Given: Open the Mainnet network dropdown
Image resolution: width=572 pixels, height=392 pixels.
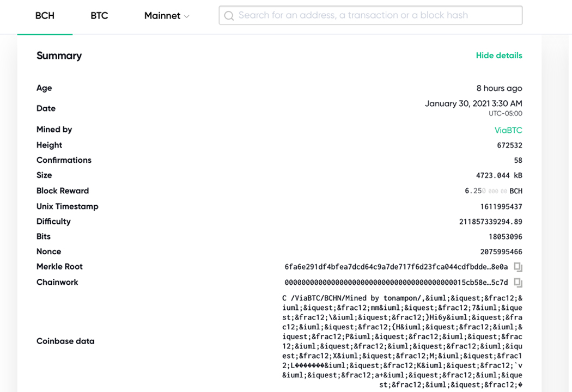Looking at the screenshot, I should tap(167, 16).
